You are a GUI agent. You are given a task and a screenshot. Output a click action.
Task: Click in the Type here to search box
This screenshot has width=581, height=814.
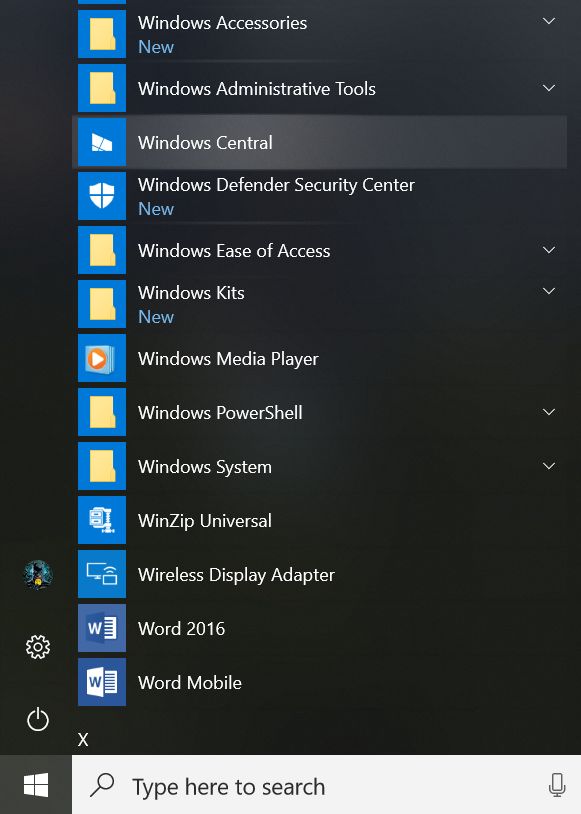click(326, 785)
